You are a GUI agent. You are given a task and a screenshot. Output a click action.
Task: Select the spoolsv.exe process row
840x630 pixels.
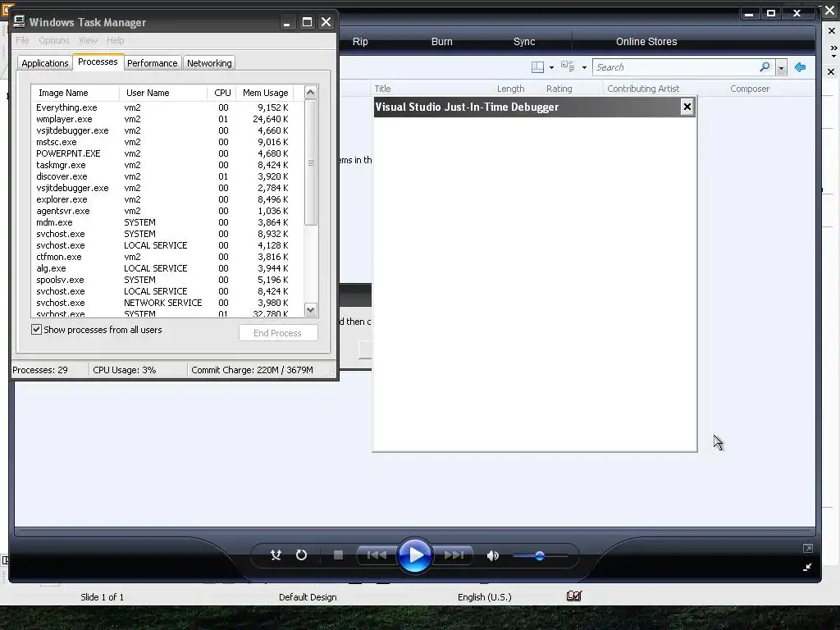click(x=167, y=280)
